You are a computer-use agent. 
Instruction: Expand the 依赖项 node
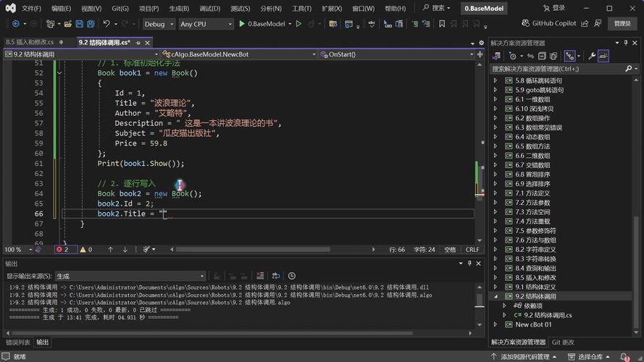[x=504, y=306]
